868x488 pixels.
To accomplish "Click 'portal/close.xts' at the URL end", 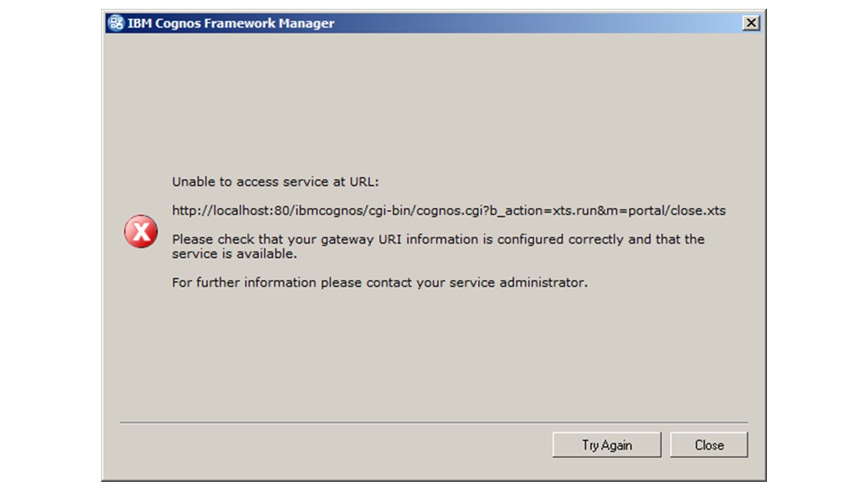I will [x=683, y=211].
